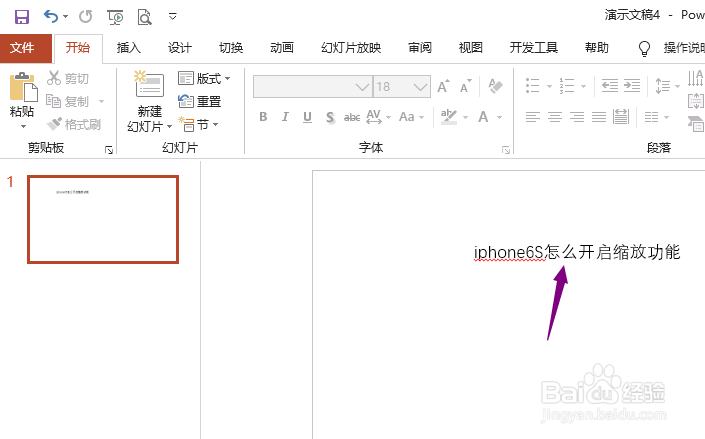This screenshot has height=439, width=705.
Task: Open the 设计 design tab
Action: point(180,48)
